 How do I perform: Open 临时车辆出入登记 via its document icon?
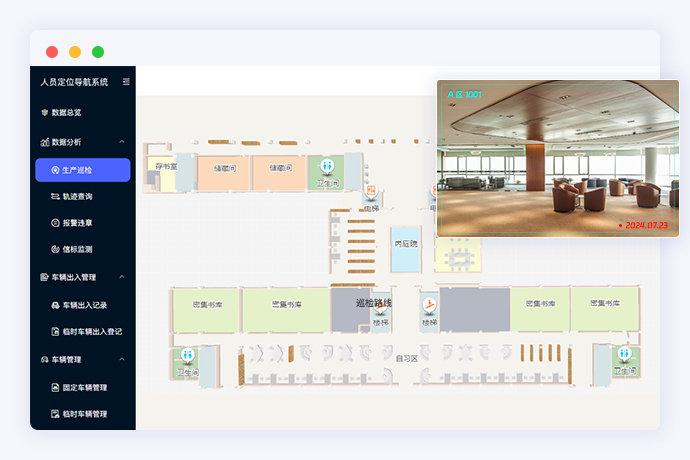point(55,331)
